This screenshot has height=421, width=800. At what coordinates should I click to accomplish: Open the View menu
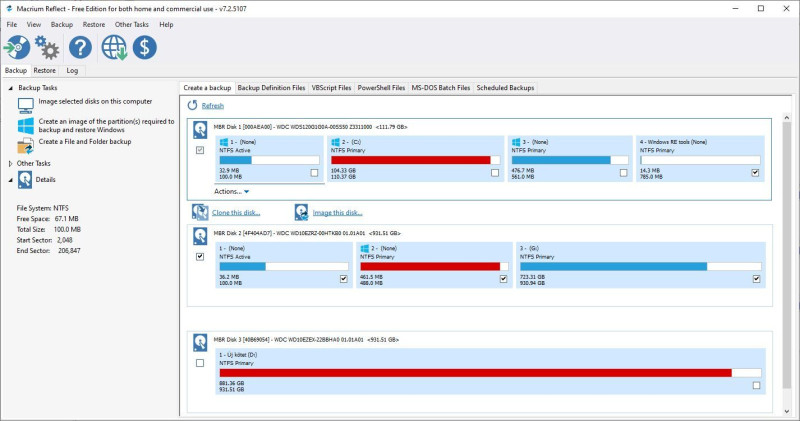pos(34,24)
